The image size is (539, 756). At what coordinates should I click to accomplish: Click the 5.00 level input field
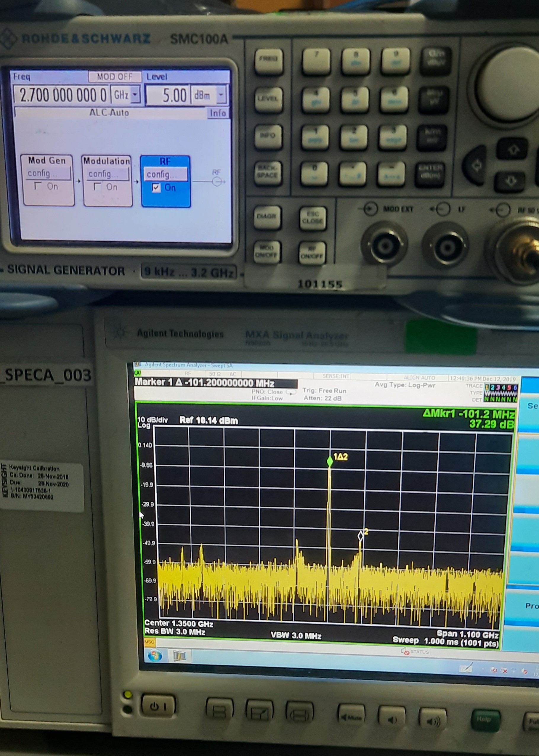click(168, 96)
